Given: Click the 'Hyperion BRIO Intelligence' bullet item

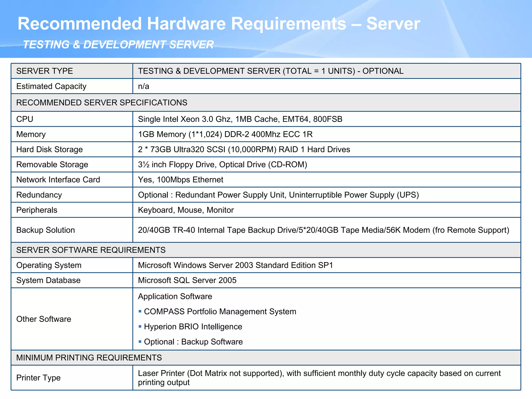Looking at the screenshot, I should [x=193, y=327].
